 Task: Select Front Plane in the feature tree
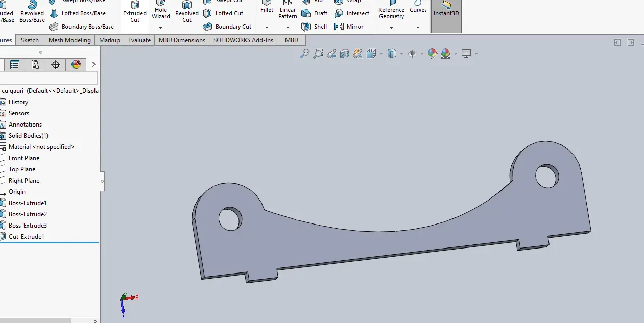click(24, 158)
